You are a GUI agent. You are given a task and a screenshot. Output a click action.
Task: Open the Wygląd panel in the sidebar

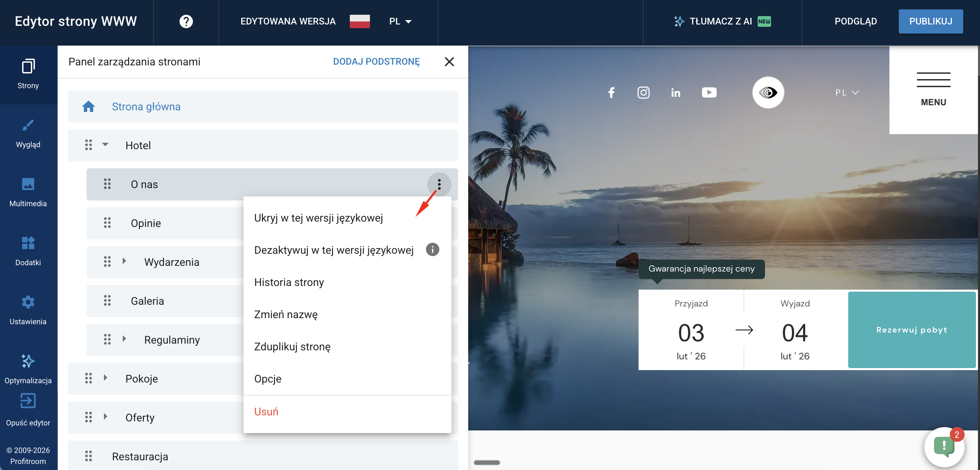tap(28, 133)
